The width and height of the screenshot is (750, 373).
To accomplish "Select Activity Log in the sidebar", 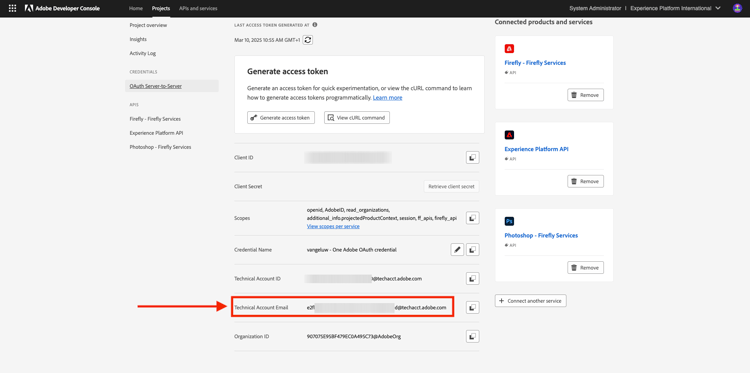I will click(x=143, y=54).
